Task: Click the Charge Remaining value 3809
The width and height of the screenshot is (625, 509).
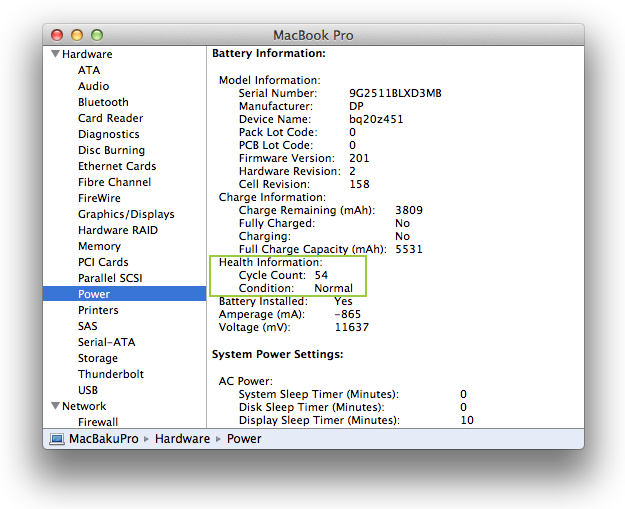Action: click(409, 210)
